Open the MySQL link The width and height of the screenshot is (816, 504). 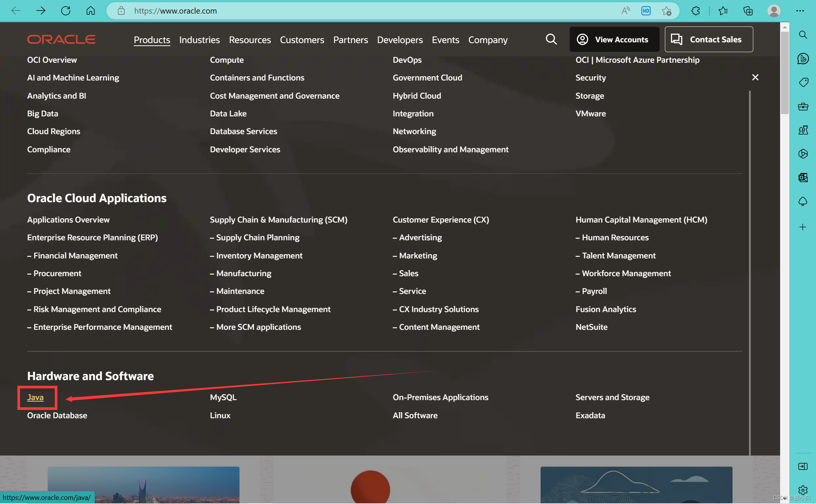pyautogui.click(x=223, y=397)
